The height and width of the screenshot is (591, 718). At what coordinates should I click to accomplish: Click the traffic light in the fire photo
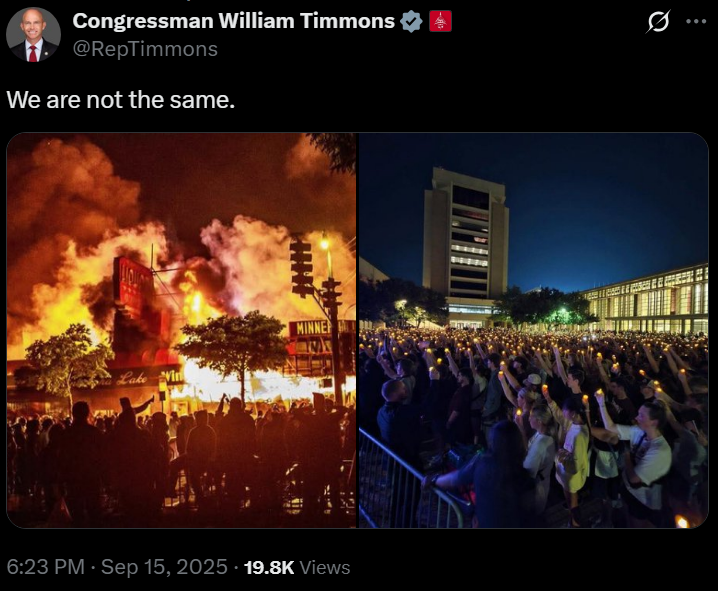pyautogui.click(x=301, y=268)
